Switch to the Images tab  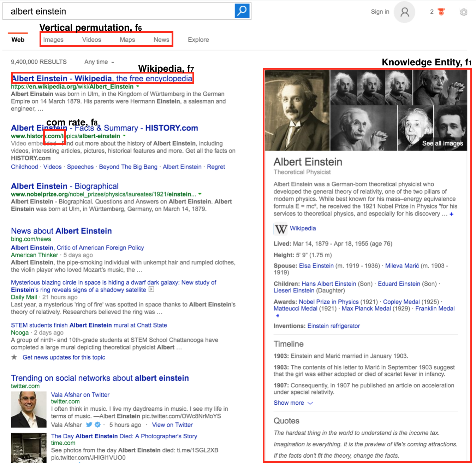tap(53, 40)
